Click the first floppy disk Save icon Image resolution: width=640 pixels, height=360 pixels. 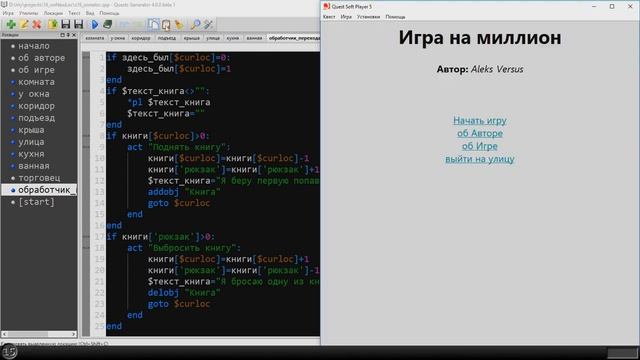point(65,24)
